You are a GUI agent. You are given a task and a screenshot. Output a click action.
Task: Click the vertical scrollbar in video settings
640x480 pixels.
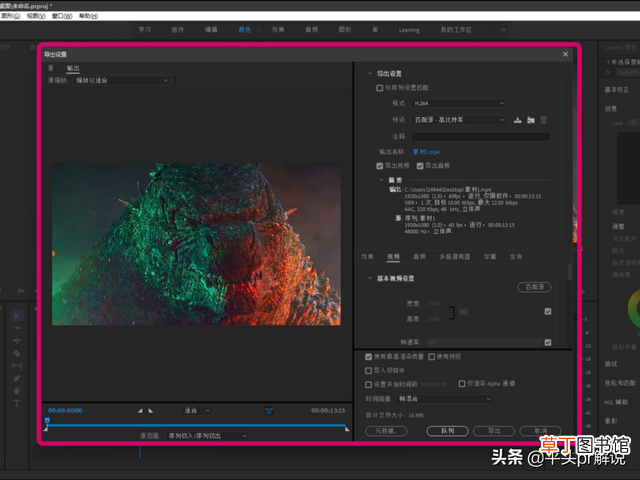tap(569, 272)
